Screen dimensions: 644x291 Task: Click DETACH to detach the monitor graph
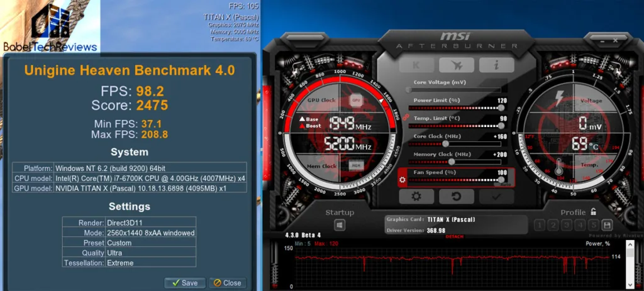(x=455, y=237)
